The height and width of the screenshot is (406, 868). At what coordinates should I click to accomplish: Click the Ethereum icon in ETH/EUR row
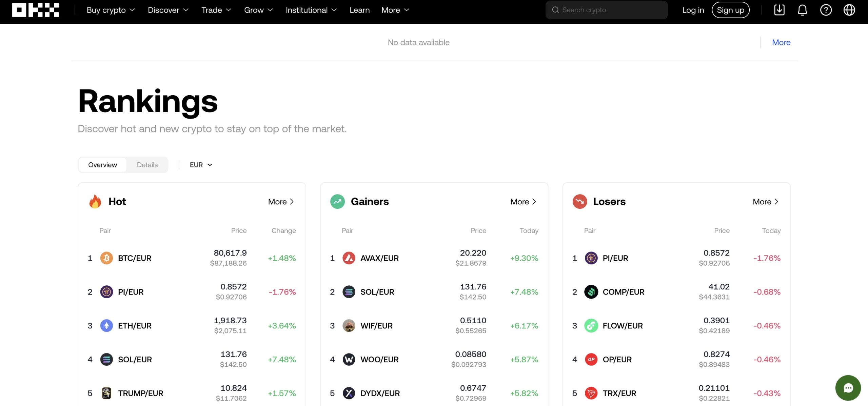tap(106, 326)
